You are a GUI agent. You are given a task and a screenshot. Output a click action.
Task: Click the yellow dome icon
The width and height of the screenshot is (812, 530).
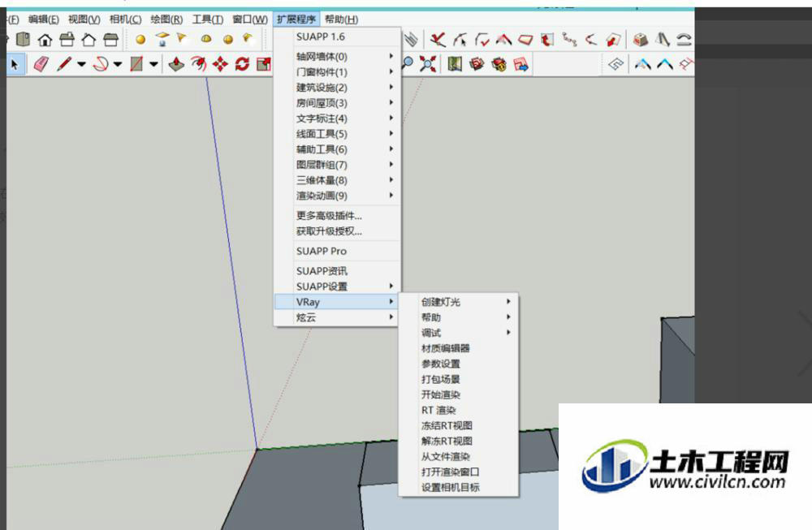tap(206, 39)
